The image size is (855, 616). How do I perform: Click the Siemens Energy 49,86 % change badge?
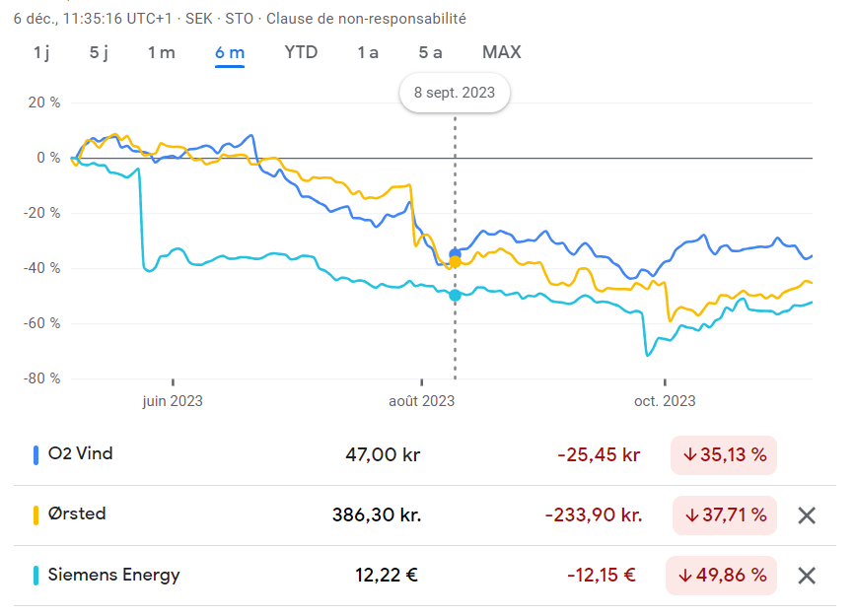[x=722, y=576]
